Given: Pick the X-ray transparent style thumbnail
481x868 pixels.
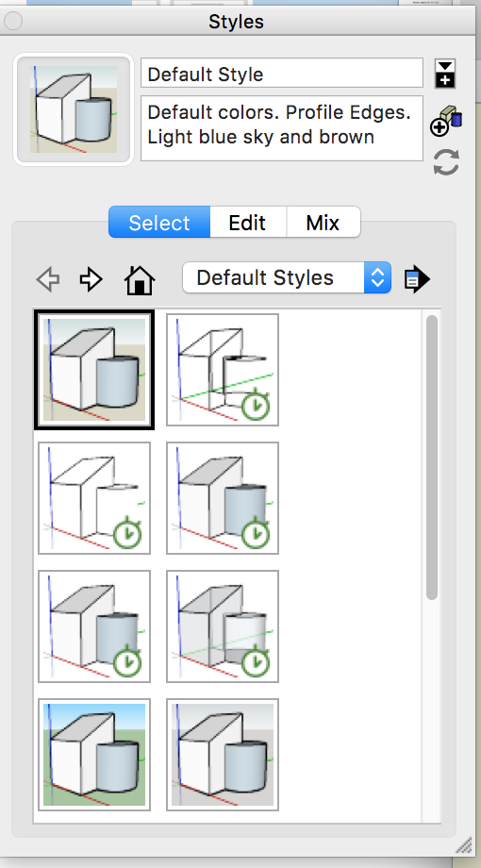Looking at the screenshot, I should pyautogui.click(x=223, y=626).
